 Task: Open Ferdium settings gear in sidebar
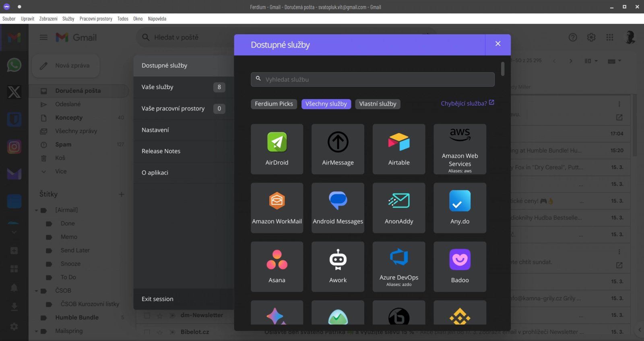tap(14, 326)
